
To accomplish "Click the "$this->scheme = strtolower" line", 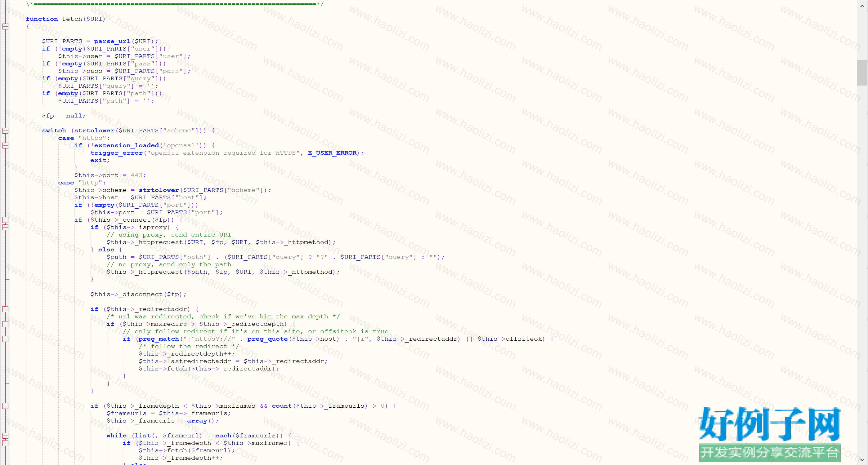I will click(x=172, y=190).
